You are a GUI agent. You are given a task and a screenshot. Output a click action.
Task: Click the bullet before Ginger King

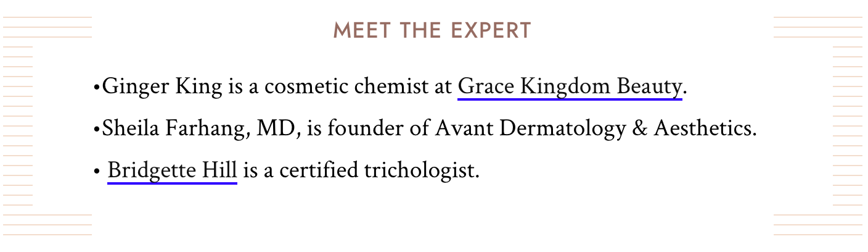pyautogui.click(x=97, y=88)
